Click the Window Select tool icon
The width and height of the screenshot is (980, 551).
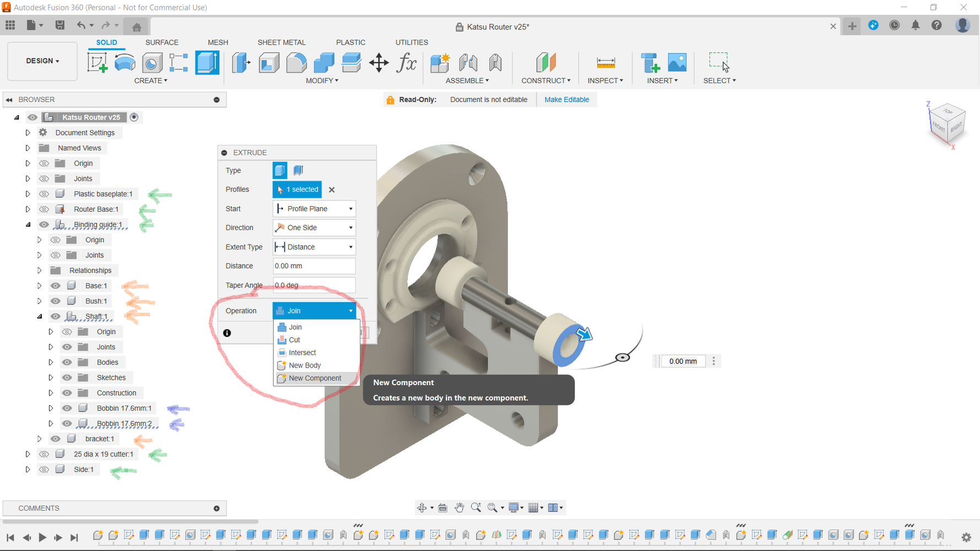point(719,62)
